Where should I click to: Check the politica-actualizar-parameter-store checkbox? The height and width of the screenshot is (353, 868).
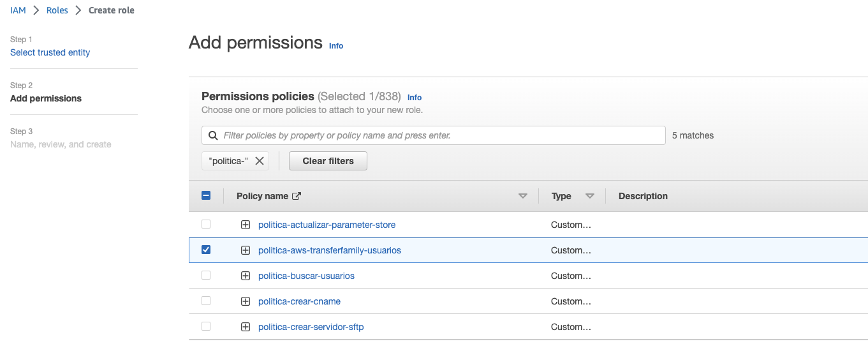206,224
